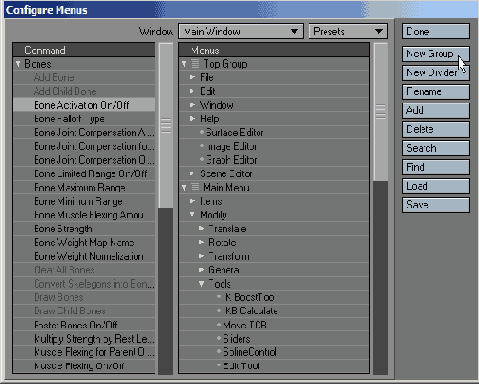The image size is (479, 384).
Task: Open the Main Window dropdown
Action: point(241,31)
